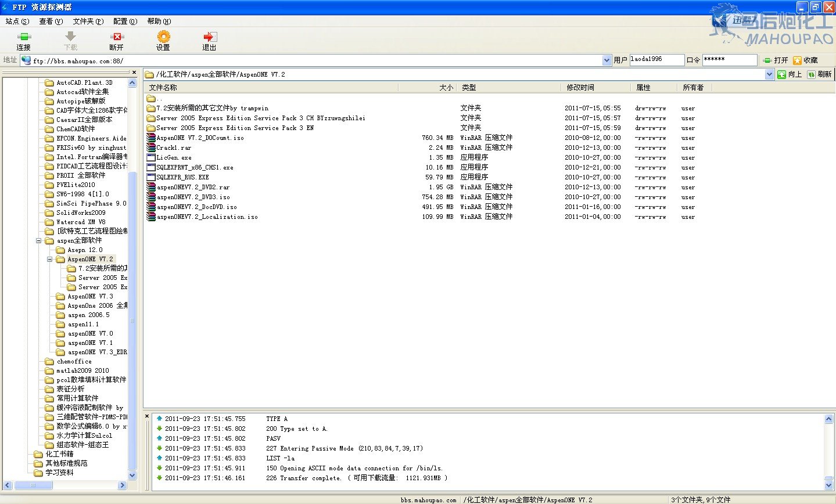The image size is (836, 504).
Task: Close the folder tree panel
Action: (x=134, y=73)
